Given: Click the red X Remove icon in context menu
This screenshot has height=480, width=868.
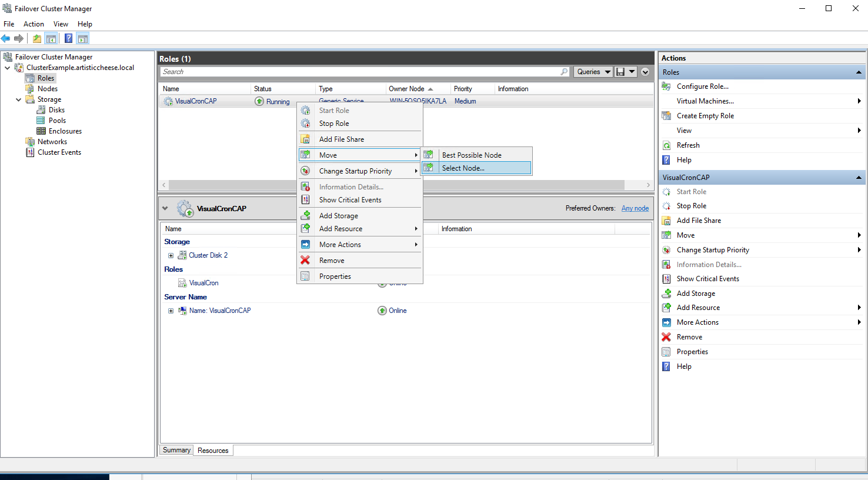Looking at the screenshot, I should pos(305,261).
